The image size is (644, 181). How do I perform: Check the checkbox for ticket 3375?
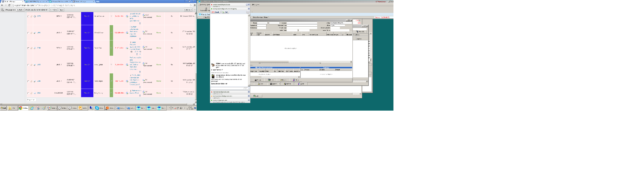point(28,16)
